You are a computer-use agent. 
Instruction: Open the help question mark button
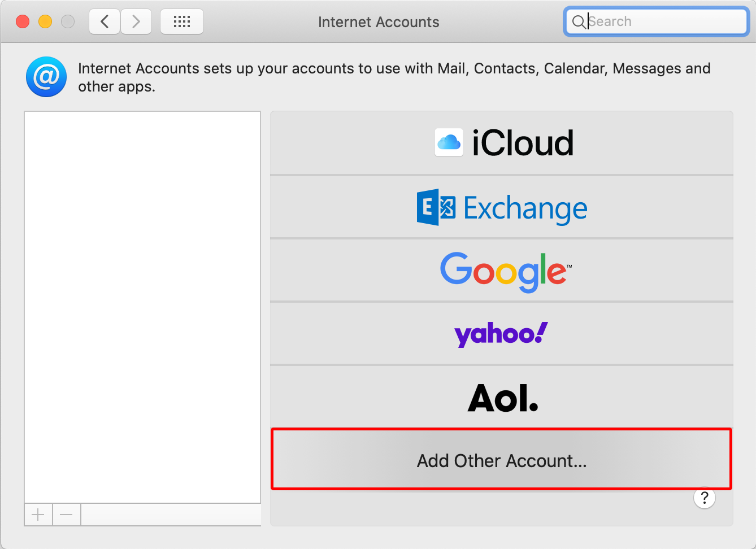pos(705,498)
